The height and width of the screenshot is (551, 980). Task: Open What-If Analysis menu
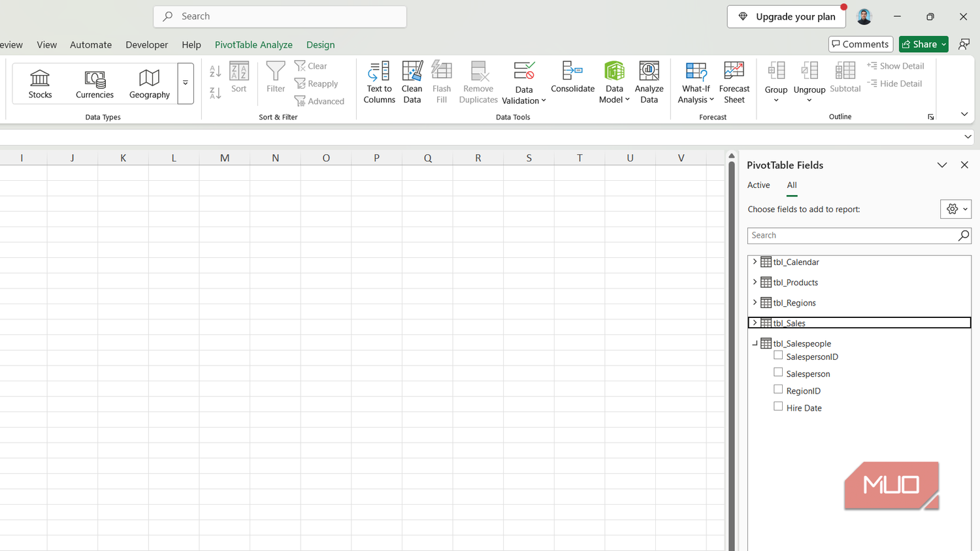(x=696, y=82)
